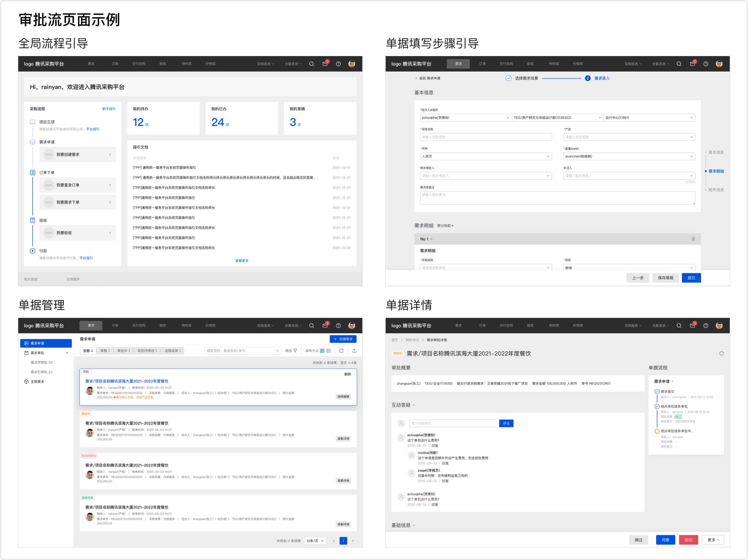Click 验收 step icon in 采购流程
Image resolution: width=748 pixels, height=560 pixels.
[x=32, y=220]
